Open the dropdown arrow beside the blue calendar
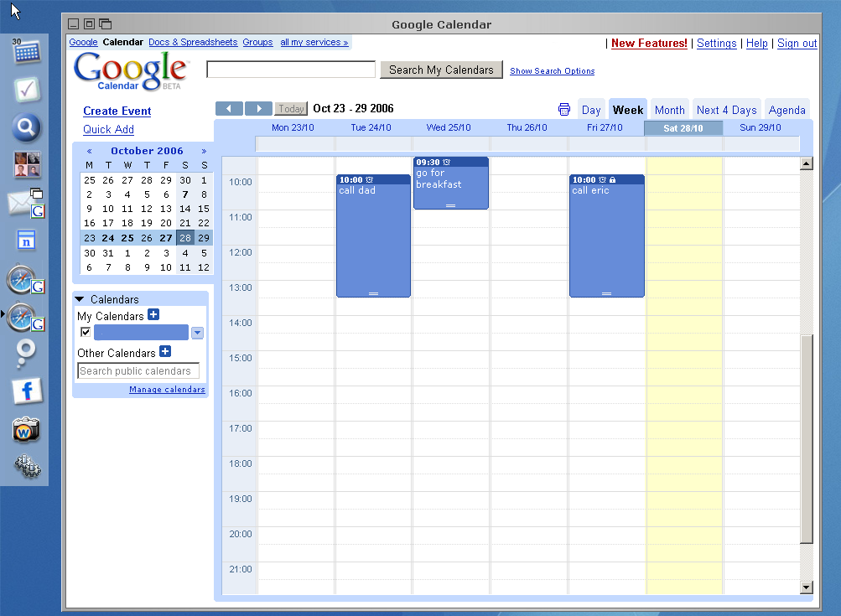 [x=197, y=333]
